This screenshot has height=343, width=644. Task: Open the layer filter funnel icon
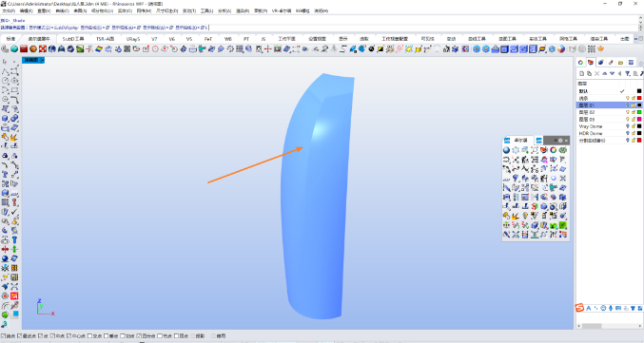pyautogui.click(x=628, y=73)
